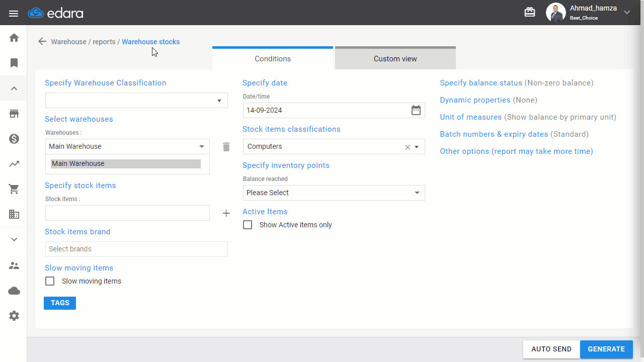644x362 pixels.
Task: Open the gift rewards icon
Action: tap(530, 12)
